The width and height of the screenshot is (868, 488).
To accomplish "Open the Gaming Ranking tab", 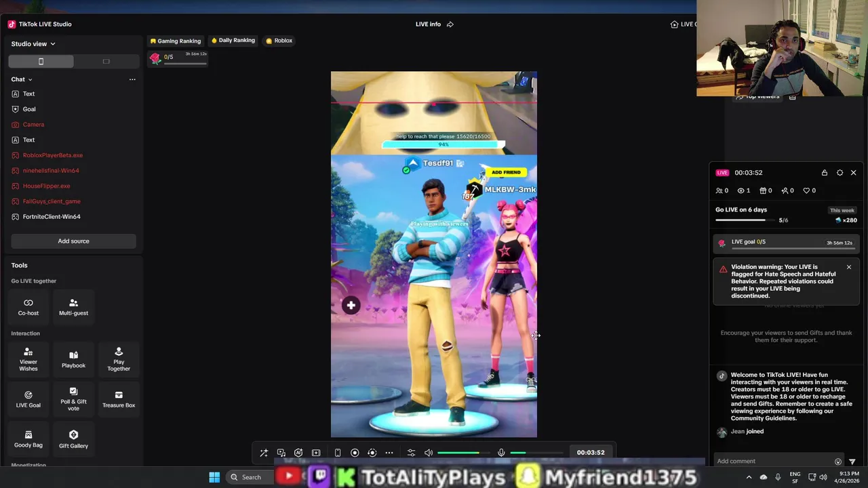I will pos(176,41).
